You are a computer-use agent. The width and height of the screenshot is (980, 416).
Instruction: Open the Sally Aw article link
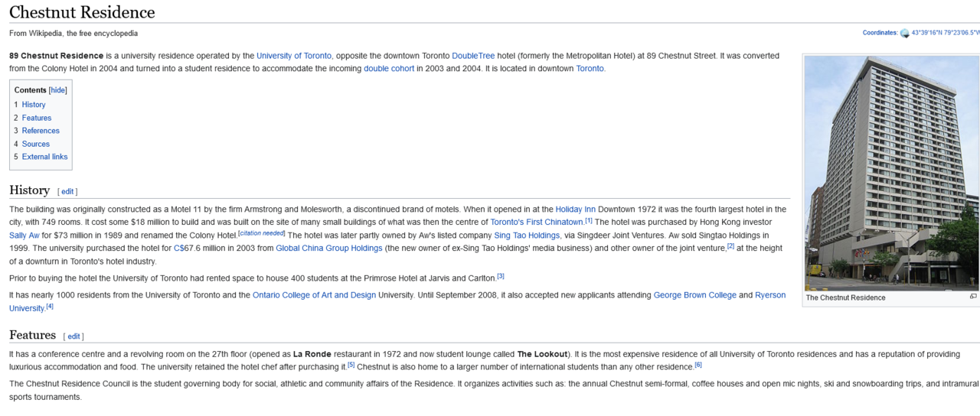pyautogui.click(x=24, y=236)
